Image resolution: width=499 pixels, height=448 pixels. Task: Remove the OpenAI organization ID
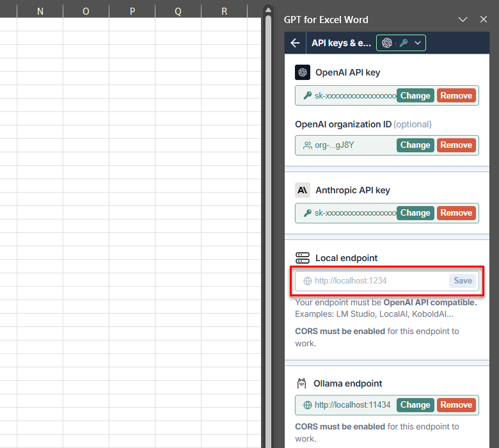[x=456, y=145]
